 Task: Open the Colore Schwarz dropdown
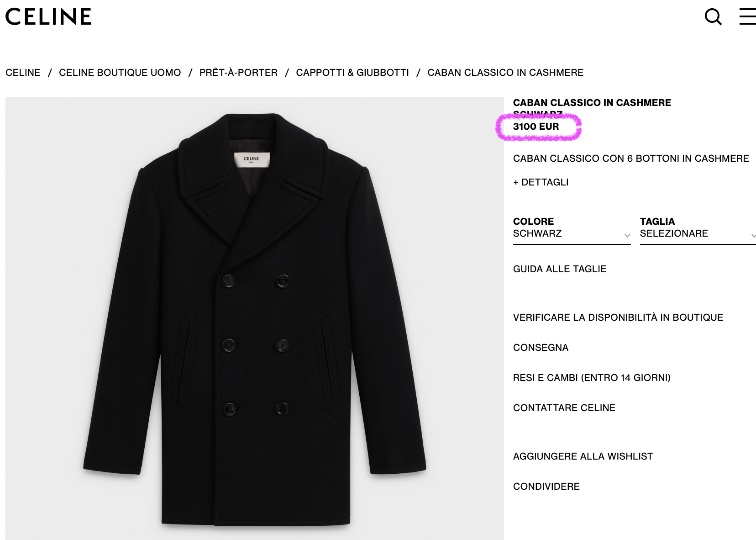(x=572, y=233)
